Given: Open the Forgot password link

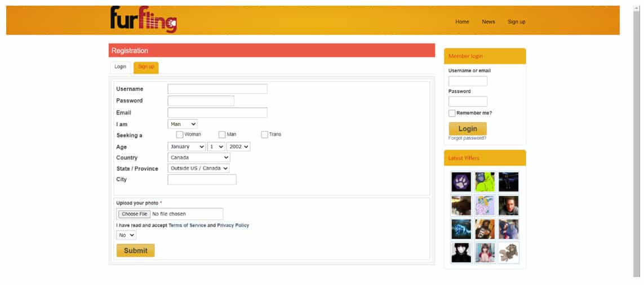Looking at the screenshot, I should click(x=468, y=139).
